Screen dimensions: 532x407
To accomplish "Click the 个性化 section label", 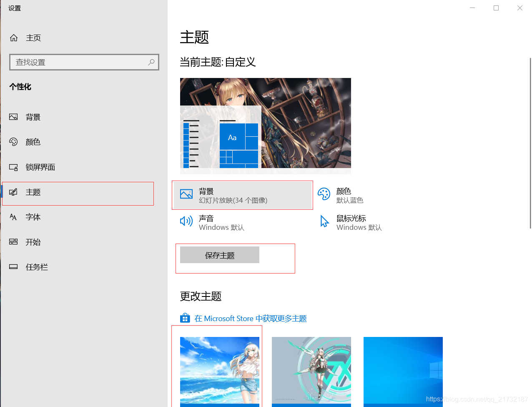I will pyautogui.click(x=20, y=87).
